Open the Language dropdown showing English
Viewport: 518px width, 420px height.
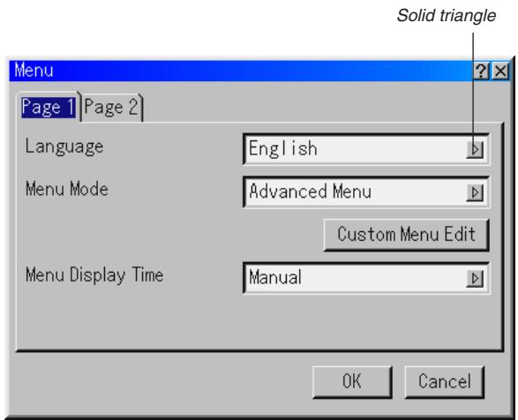tap(366, 149)
